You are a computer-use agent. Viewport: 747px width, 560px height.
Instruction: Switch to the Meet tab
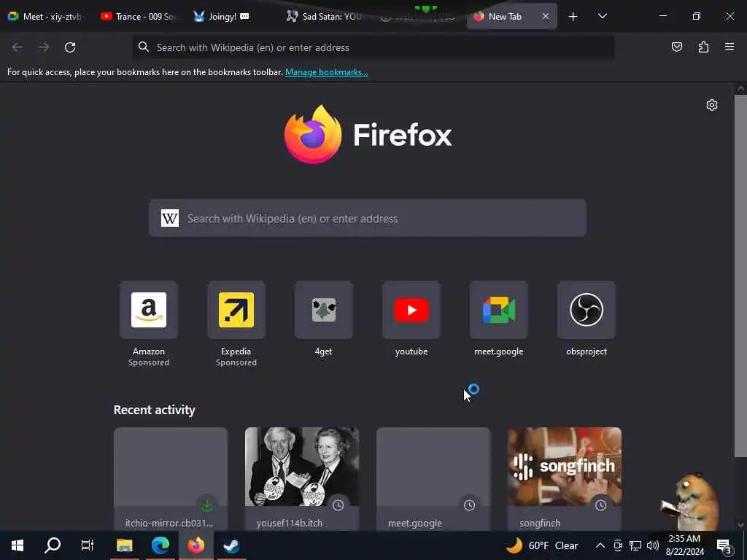coord(44,17)
